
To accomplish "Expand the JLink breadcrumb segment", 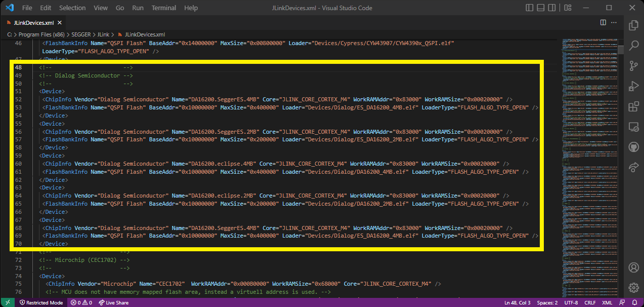I will click(x=103, y=34).
